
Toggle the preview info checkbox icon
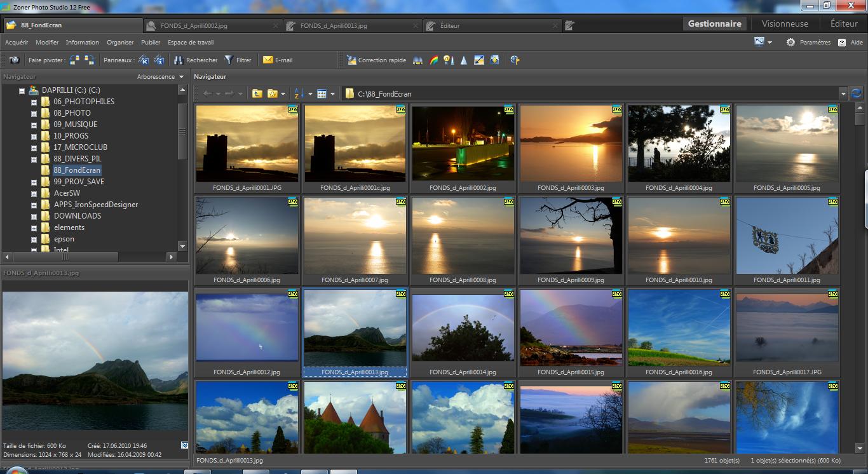click(x=184, y=445)
